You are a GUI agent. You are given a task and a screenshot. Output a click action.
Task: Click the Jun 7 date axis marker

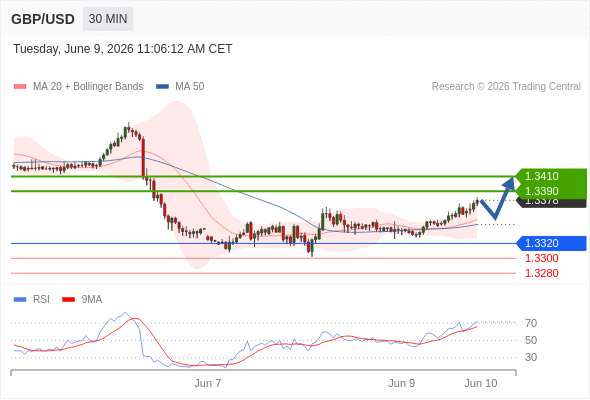[x=207, y=383]
